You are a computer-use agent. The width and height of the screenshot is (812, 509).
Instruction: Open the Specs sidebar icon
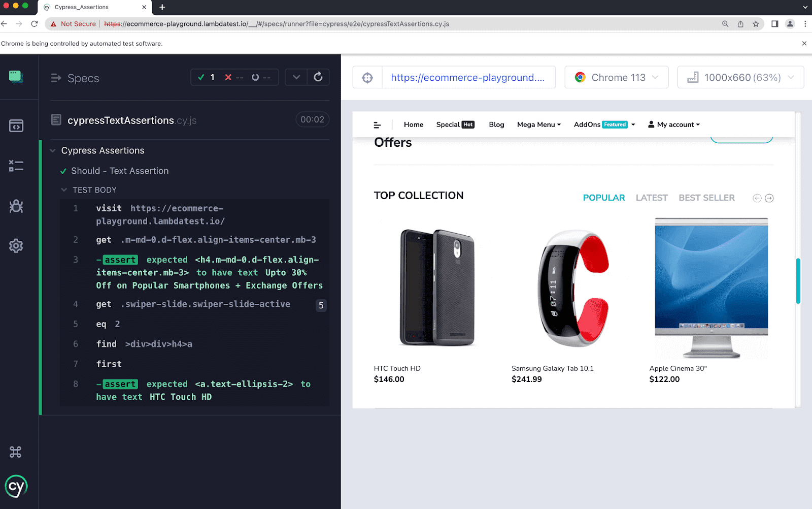click(x=16, y=125)
